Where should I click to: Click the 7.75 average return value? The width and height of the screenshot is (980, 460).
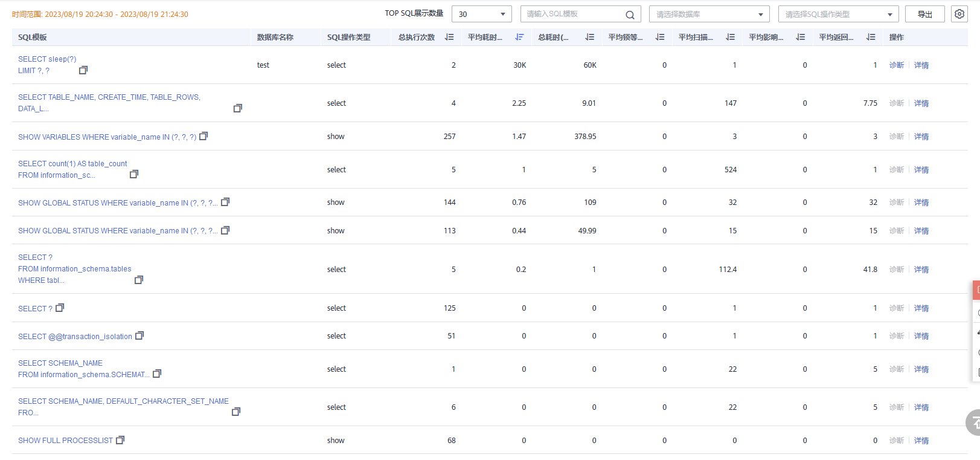coord(870,103)
